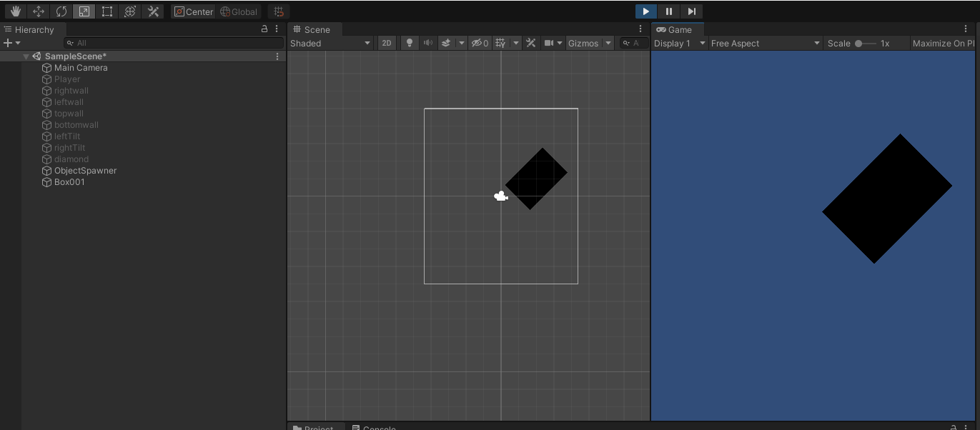Select the Transform tool
980x430 pixels.
[x=130, y=11]
